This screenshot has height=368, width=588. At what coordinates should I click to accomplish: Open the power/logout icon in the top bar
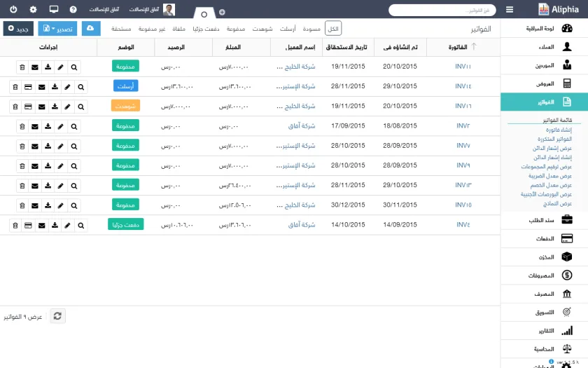point(13,9)
